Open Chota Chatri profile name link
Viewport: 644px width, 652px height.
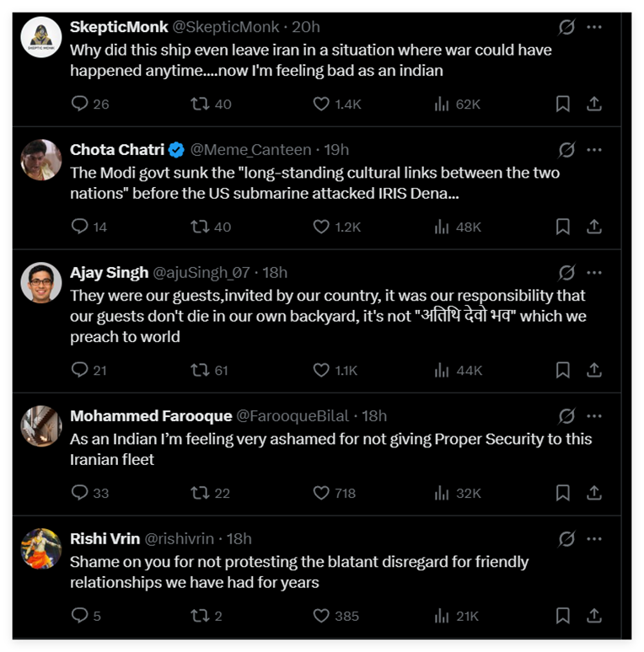point(118,150)
